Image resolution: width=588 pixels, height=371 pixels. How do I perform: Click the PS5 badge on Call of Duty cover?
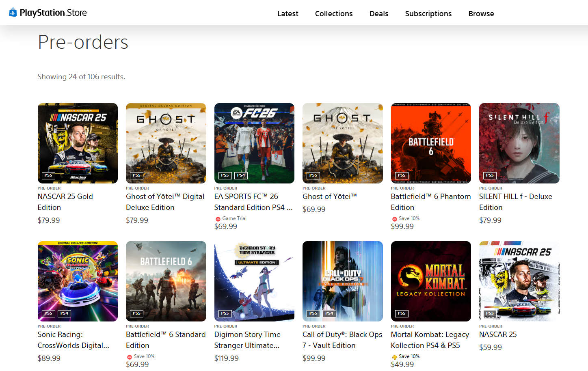[313, 313]
